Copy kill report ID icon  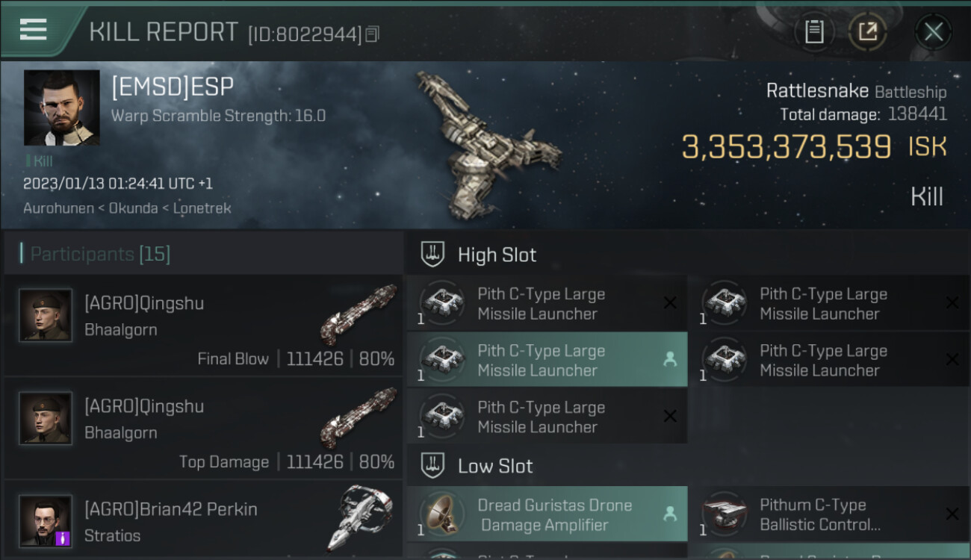click(x=373, y=34)
